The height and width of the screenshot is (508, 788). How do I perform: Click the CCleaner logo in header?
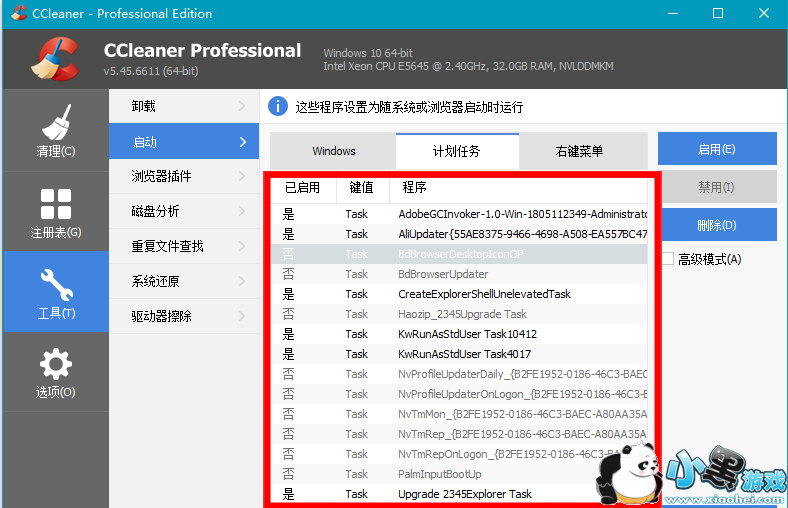(54, 59)
